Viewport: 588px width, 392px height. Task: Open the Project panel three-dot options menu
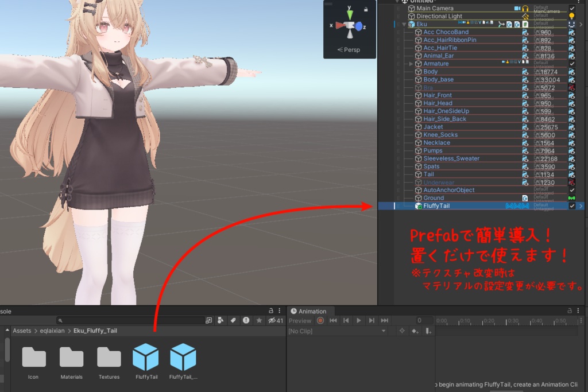pos(280,311)
